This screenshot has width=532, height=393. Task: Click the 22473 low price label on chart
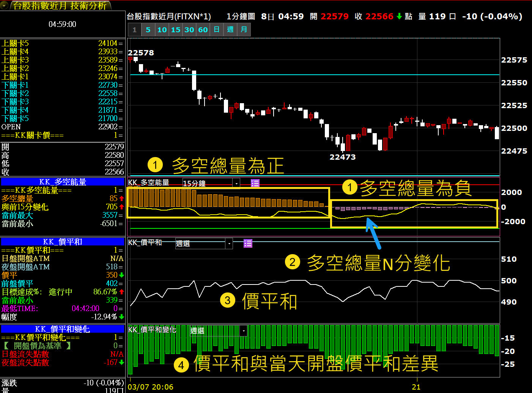342,157
